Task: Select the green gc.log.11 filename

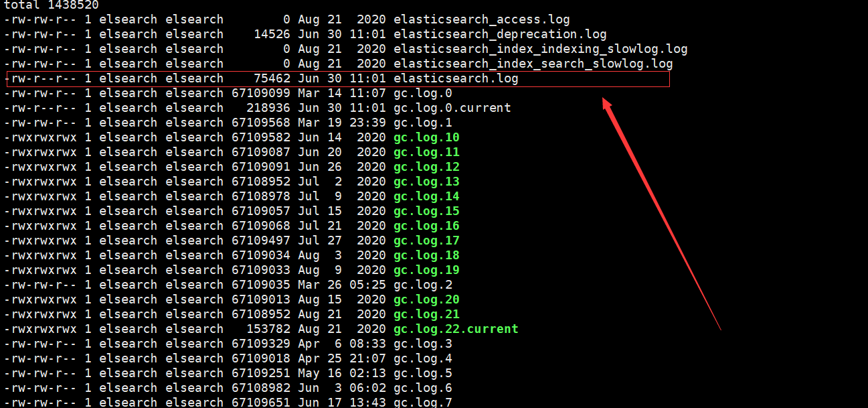Action: [x=426, y=152]
